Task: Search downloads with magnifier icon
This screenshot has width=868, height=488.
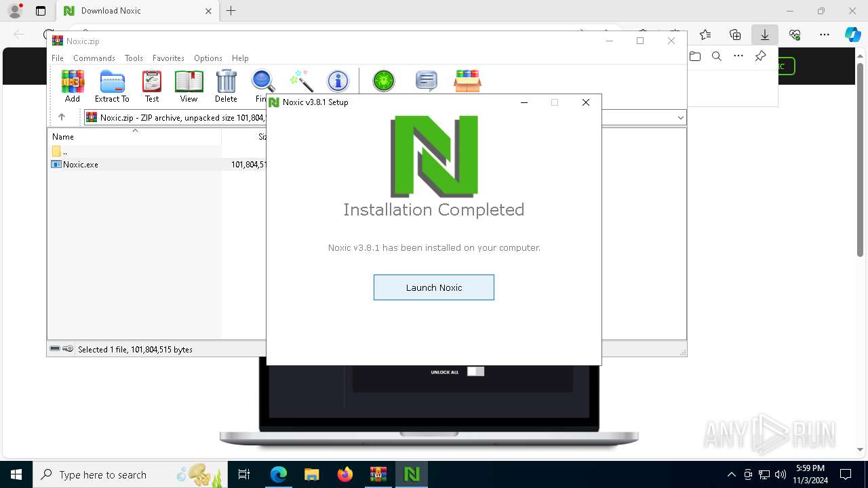Action: tap(717, 56)
